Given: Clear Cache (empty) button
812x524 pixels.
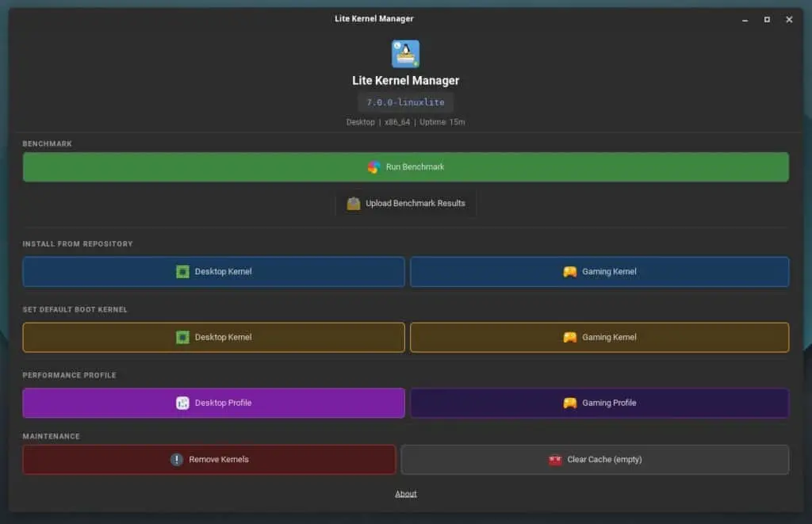Looking at the screenshot, I should click(595, 460).
